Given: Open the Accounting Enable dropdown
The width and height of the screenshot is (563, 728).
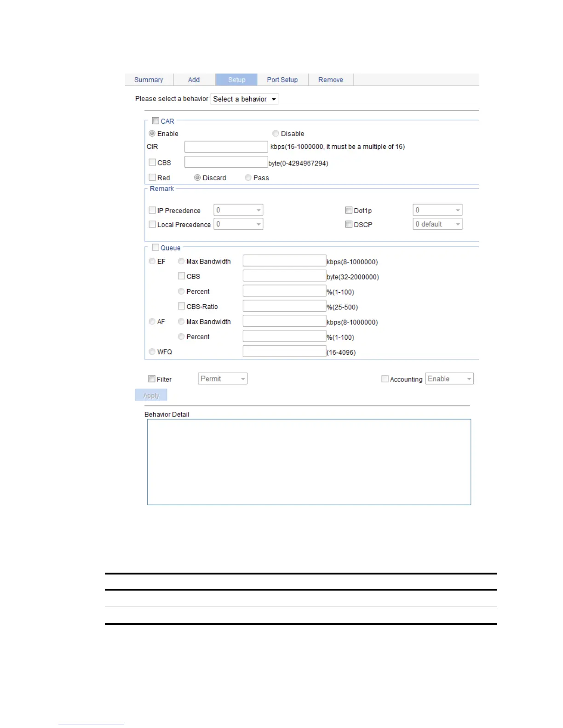Looking at the screenshot, I should [x=449, y=379].
